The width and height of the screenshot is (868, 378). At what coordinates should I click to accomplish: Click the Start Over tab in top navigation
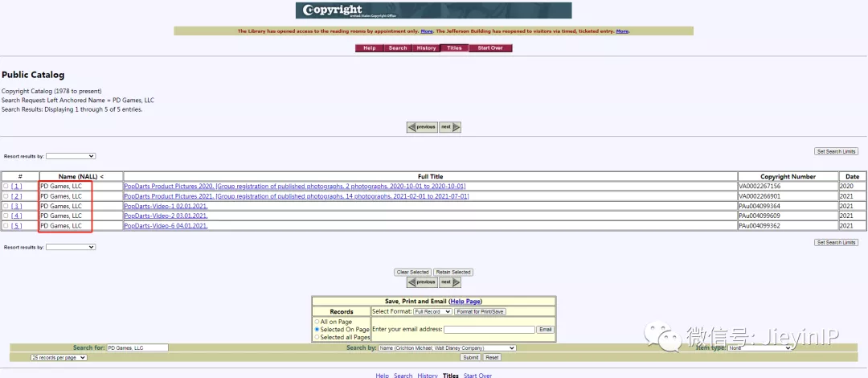coord(490,48)
